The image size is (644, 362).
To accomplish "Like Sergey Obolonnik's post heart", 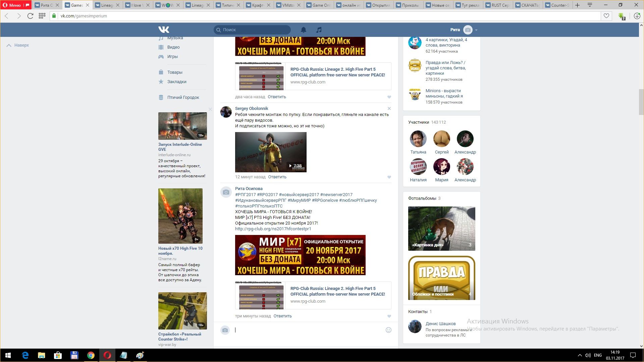I will pos(389,177).
